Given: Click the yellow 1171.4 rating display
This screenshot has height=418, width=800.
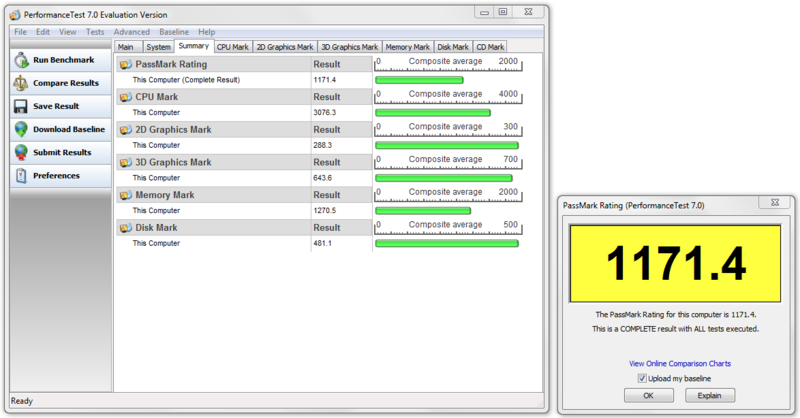Looking at the screenshot, I should point(676,263).
